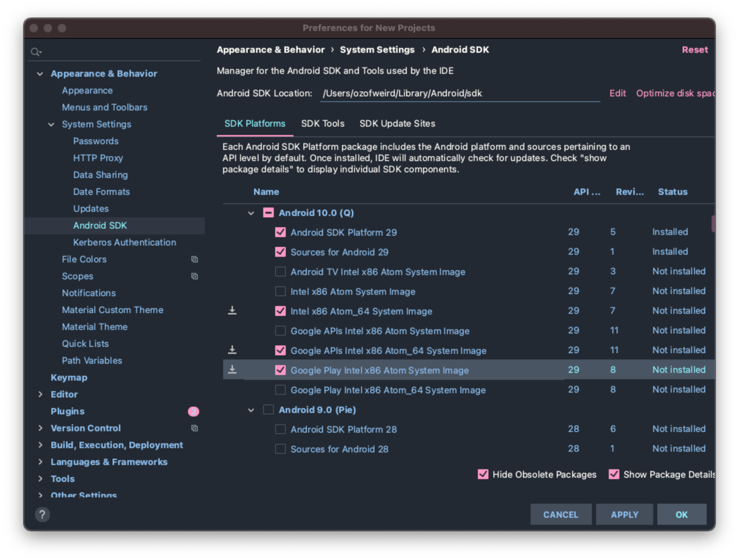739x560 pixels.
Task: Check Android SDK Platform 28 box
Action: (280, 429)
